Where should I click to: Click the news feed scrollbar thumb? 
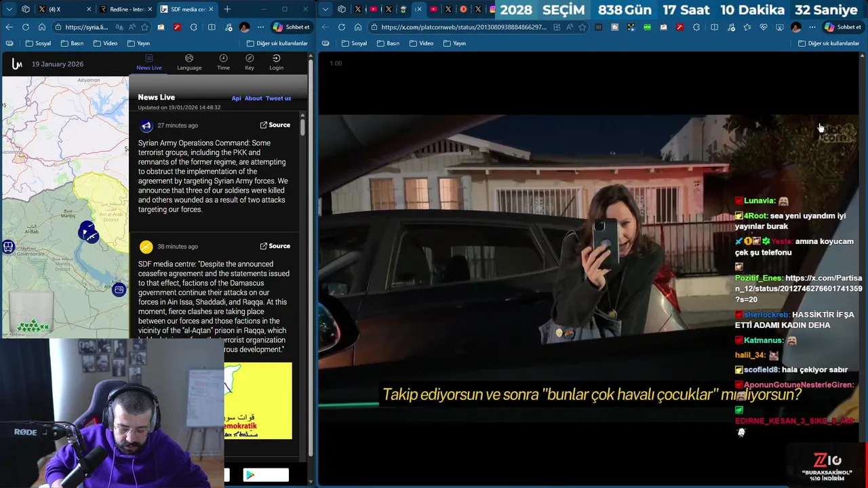click(x=302, y=127)
